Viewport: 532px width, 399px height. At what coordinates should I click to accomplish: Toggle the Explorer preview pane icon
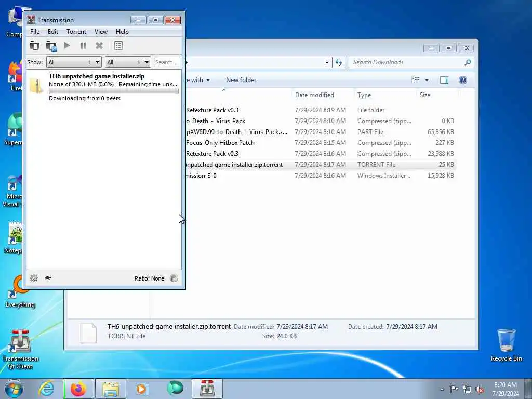[444, 80]
